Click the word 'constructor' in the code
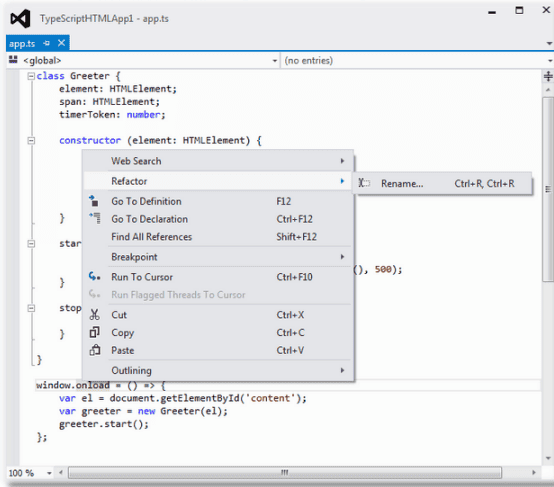The width and height of the screenshot is (554, 487). tap(90, 141)
